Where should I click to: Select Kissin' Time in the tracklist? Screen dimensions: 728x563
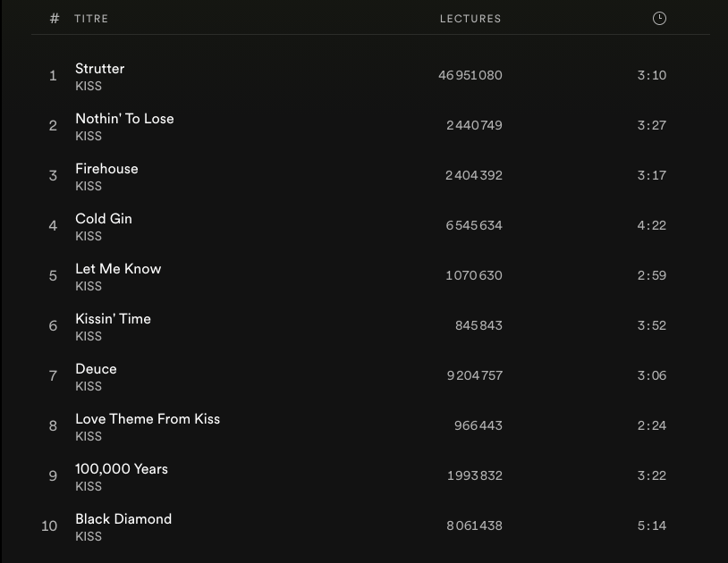point(113,319)
